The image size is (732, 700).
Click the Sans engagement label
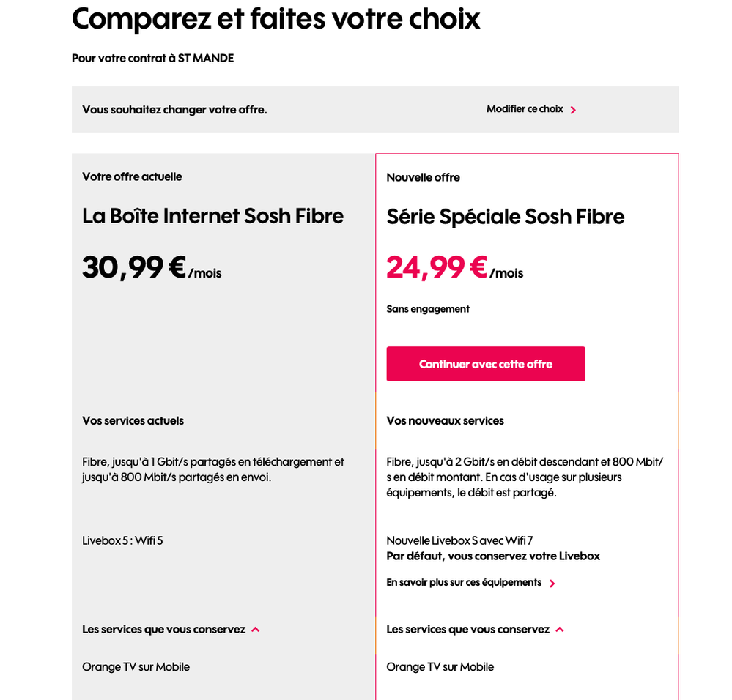(428, 309)
